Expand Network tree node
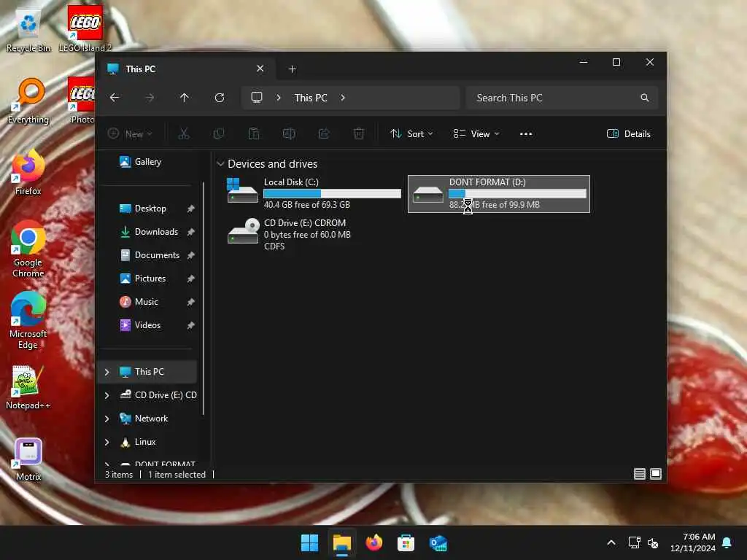This screenshot has height=560, width=747. pos(107,419)
